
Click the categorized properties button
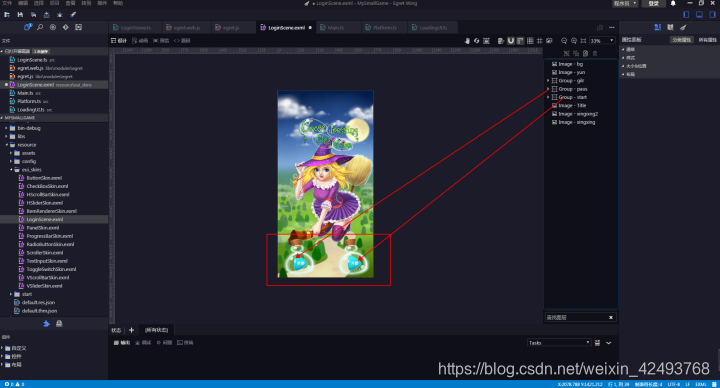click(x=681, y=40)
